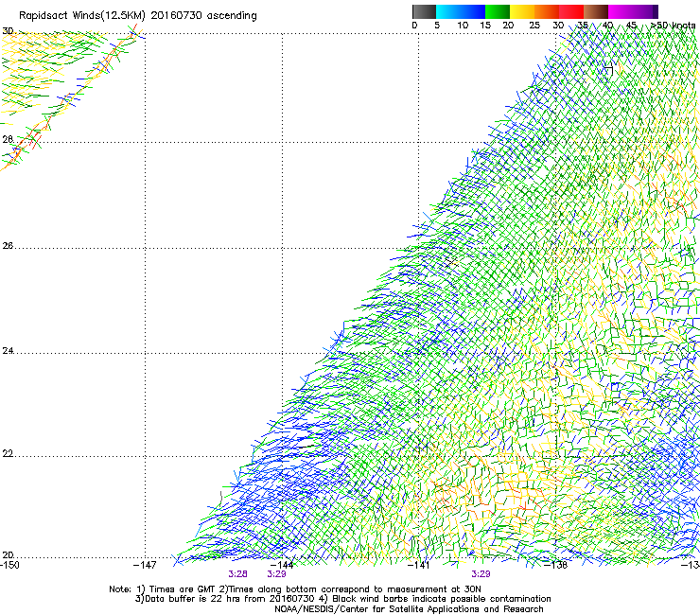Screen dimensions: 700x615
Task: Click the longitude -150 axis label
Action: click(9, 565)
